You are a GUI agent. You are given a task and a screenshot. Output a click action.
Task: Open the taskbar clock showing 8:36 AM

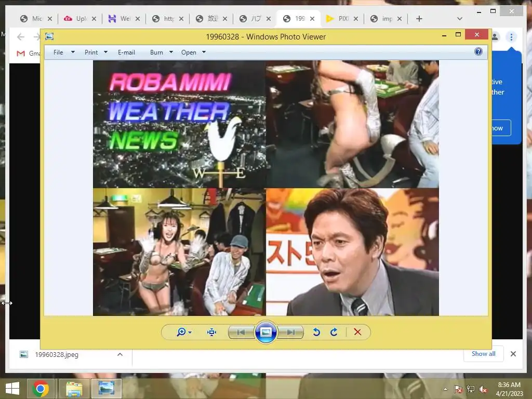pos(509,389)
